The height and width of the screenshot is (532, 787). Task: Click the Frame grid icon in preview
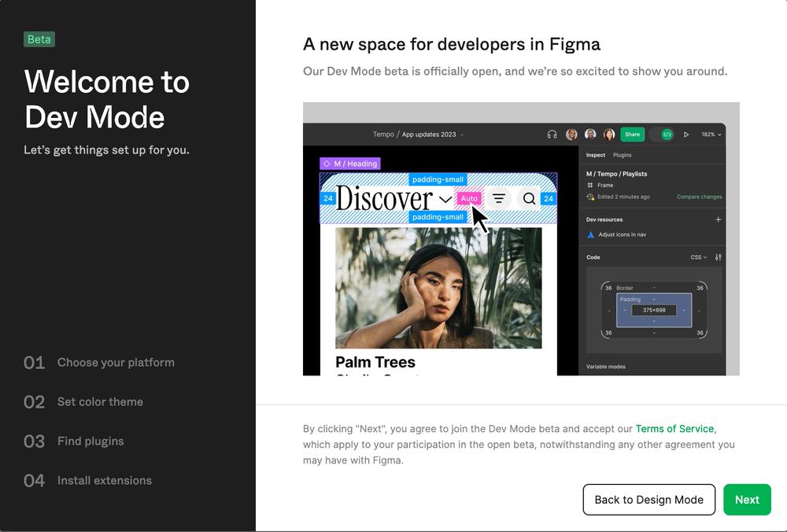pos(590,185)
